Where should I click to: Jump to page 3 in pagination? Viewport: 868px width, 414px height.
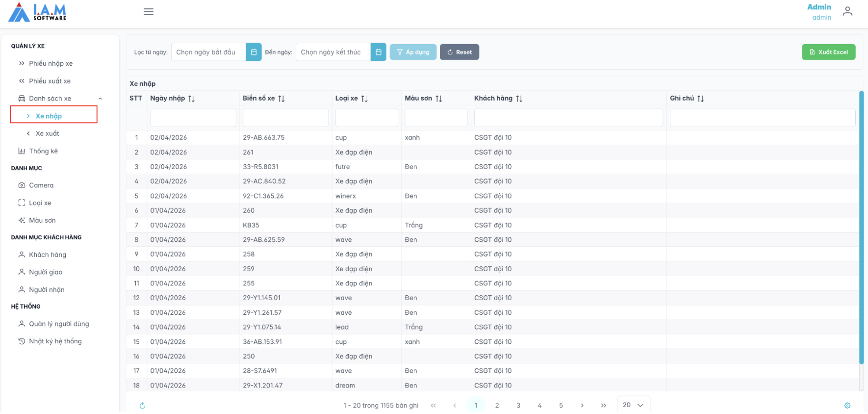pyautogui.click(x=518, y=406)
